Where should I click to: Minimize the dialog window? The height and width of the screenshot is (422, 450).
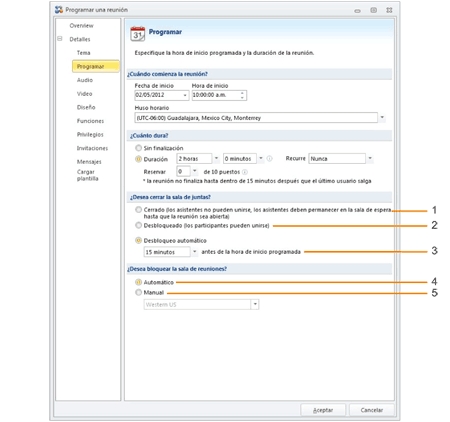(358, 10)
